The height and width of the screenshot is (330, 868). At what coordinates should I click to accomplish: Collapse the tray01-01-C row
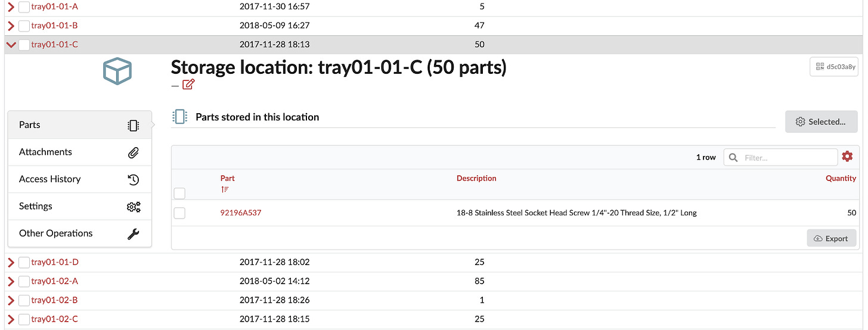click(11, 45)
